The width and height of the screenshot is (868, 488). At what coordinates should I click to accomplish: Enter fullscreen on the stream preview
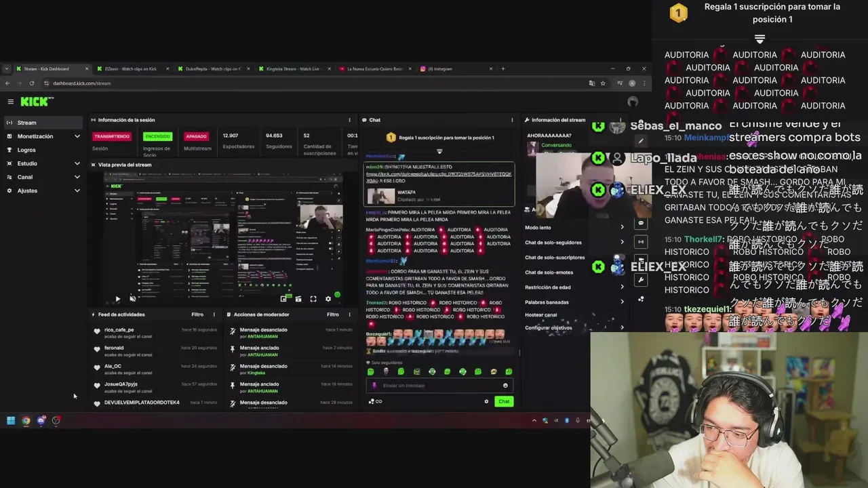[x=313, y=299]
